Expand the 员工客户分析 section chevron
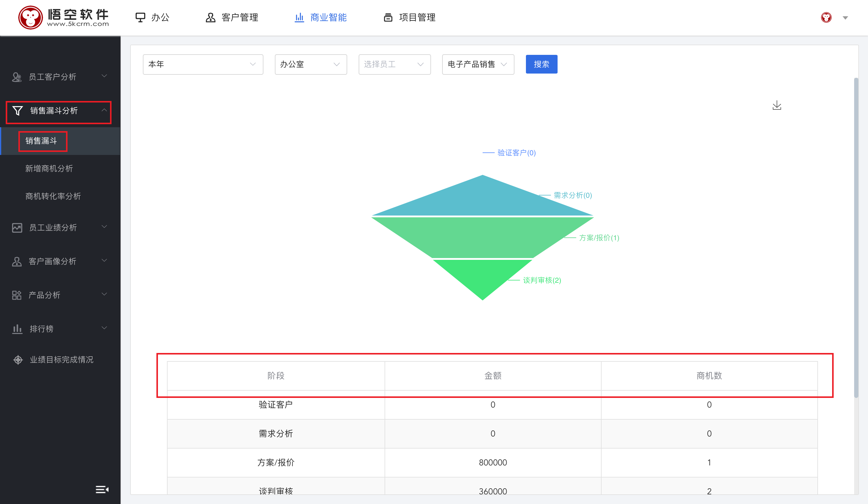868x504 pixels. click(104, 76)
